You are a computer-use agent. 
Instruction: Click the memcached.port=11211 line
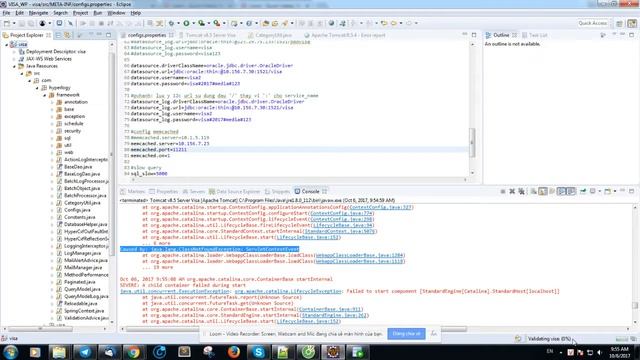tap(159, 149)
